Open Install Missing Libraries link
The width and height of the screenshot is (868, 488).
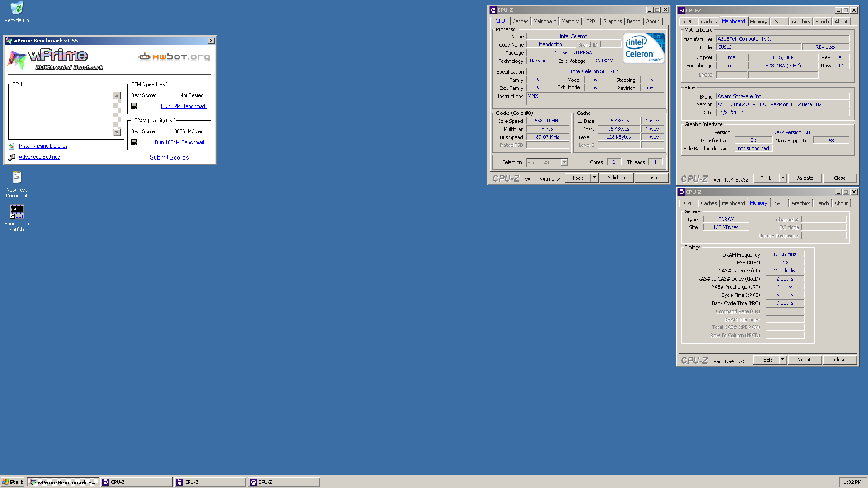tap(43, 146)
